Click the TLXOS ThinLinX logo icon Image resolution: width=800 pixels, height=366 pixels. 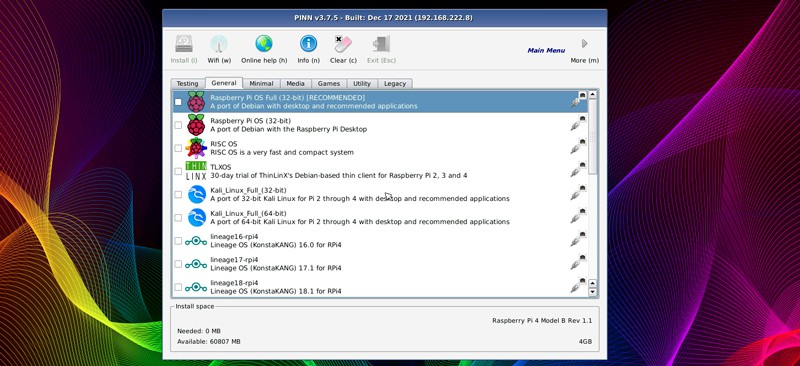196,171
